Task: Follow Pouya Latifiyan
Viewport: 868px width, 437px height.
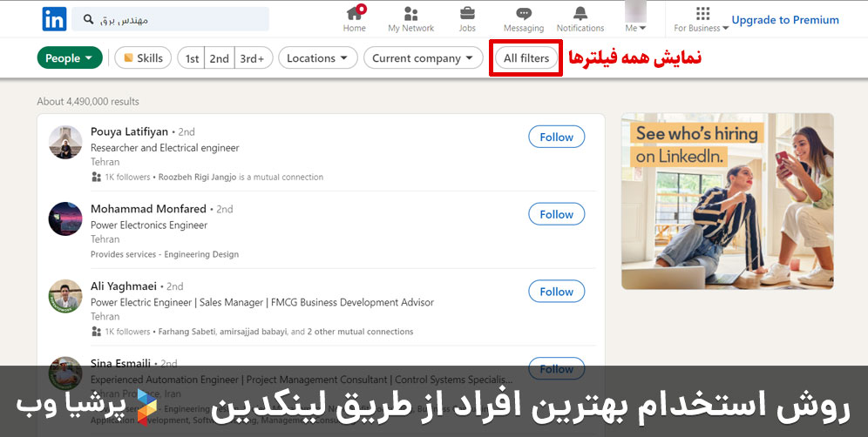Action: point(556,138)
